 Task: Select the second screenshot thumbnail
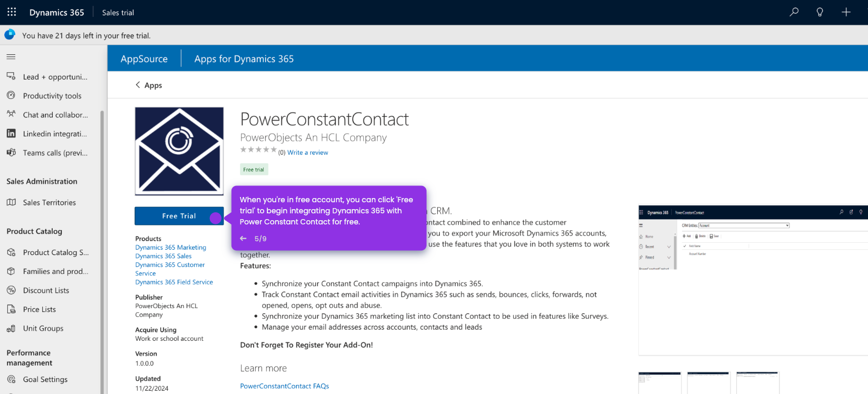click(709, 383)
